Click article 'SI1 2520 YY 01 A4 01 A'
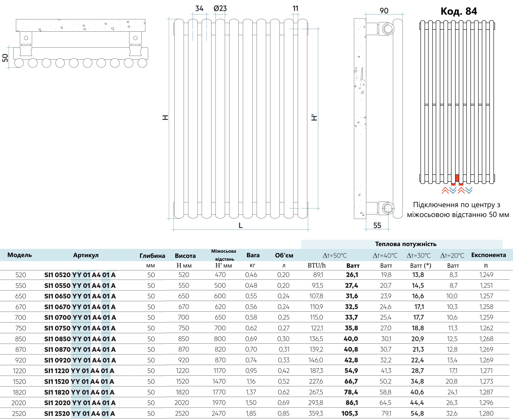 tap(80, 414)
